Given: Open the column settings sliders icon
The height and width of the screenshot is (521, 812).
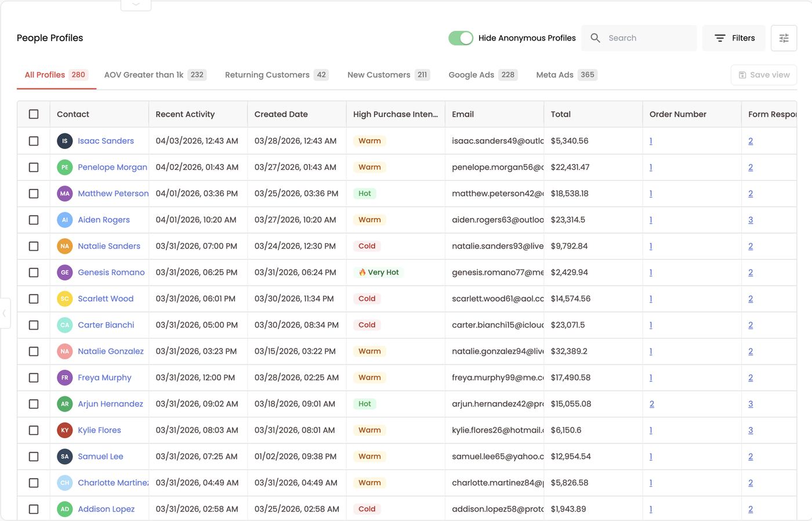Looking at the screenshot, I should click(x=784, y=38).
